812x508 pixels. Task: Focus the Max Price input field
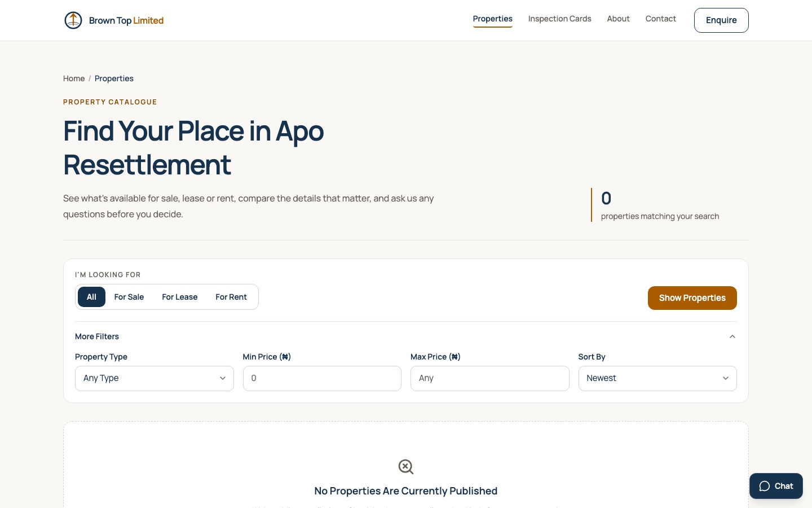pyautogui.click(x=490, y=378)
